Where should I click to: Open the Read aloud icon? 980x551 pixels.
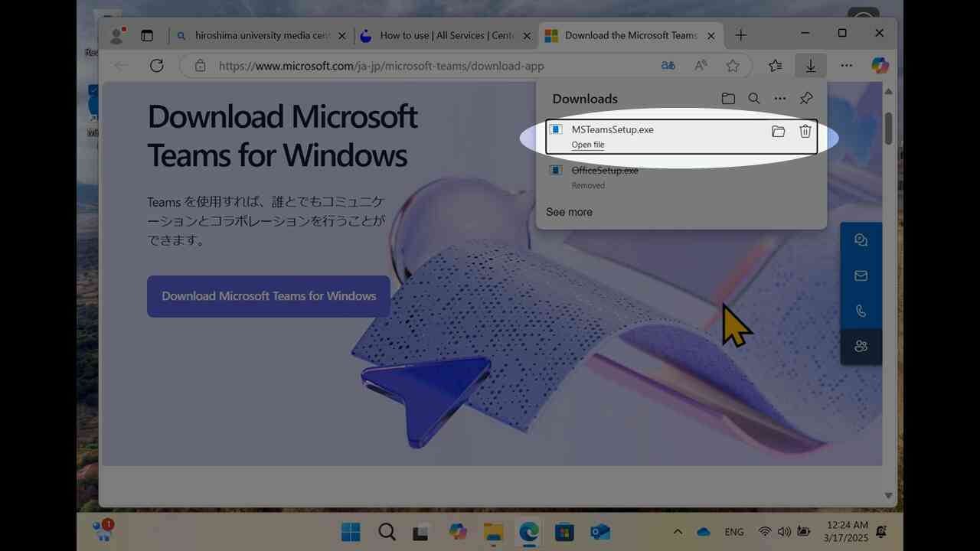click(701, 66)
